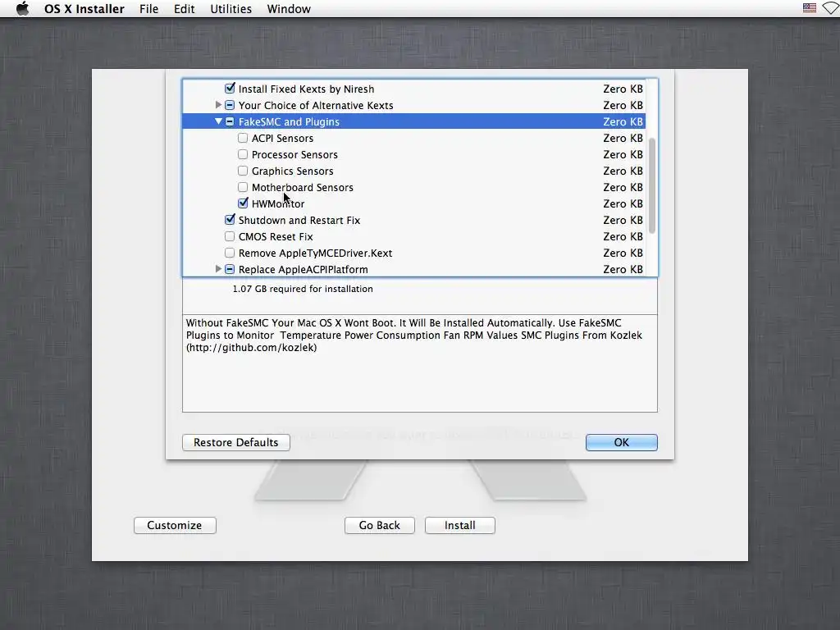
Task: Select the CMOS Reset Fix label
Action: (276, 237)
